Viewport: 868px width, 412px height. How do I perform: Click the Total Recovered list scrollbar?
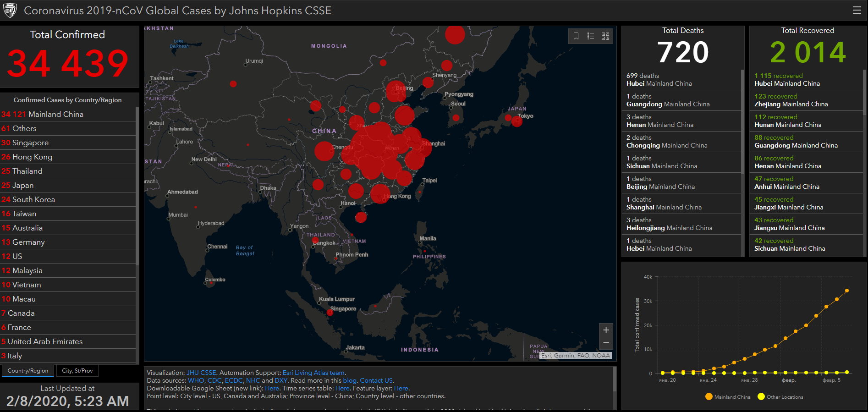(x=864, y=92)
